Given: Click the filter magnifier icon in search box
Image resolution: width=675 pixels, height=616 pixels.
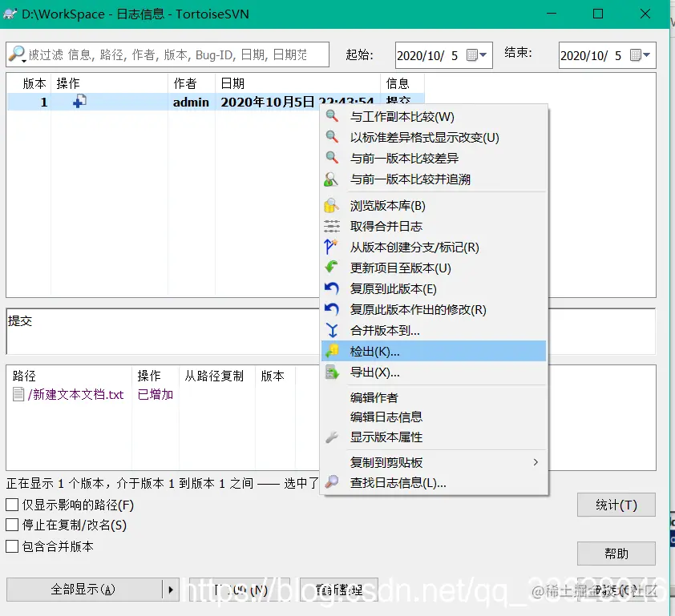Looking at the screenshot, I should click(x=16, y=54).
